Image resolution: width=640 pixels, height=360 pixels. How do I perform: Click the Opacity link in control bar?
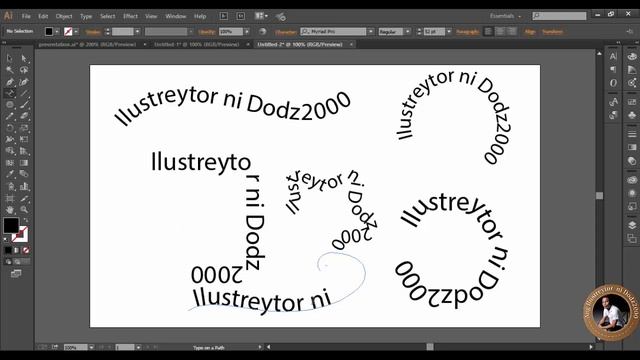pyautogui.click(x=207, y=32)
